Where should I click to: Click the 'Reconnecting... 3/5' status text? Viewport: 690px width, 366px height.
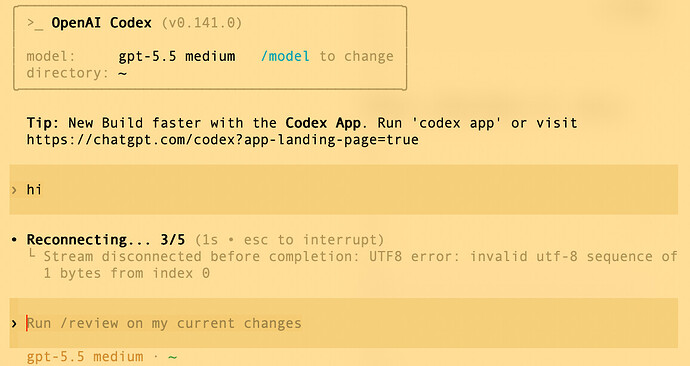[106, 240]
